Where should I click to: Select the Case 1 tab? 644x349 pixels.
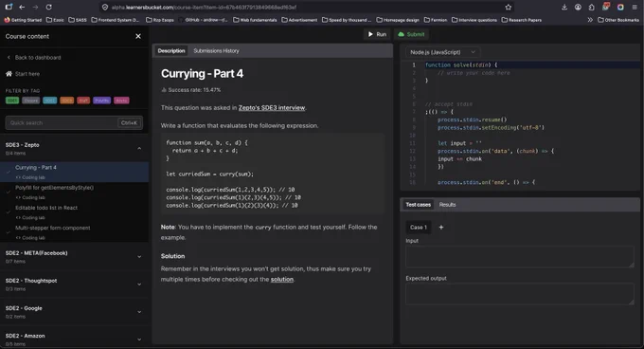418,228
